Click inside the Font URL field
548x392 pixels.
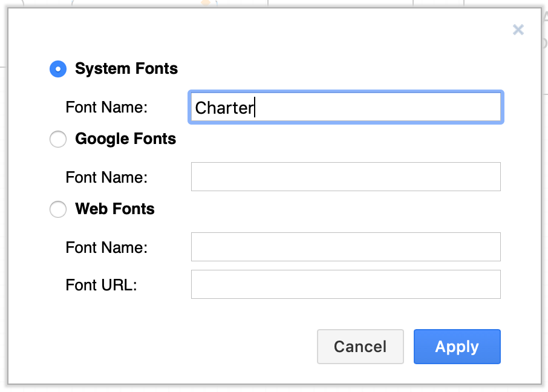tap(345, 284)
